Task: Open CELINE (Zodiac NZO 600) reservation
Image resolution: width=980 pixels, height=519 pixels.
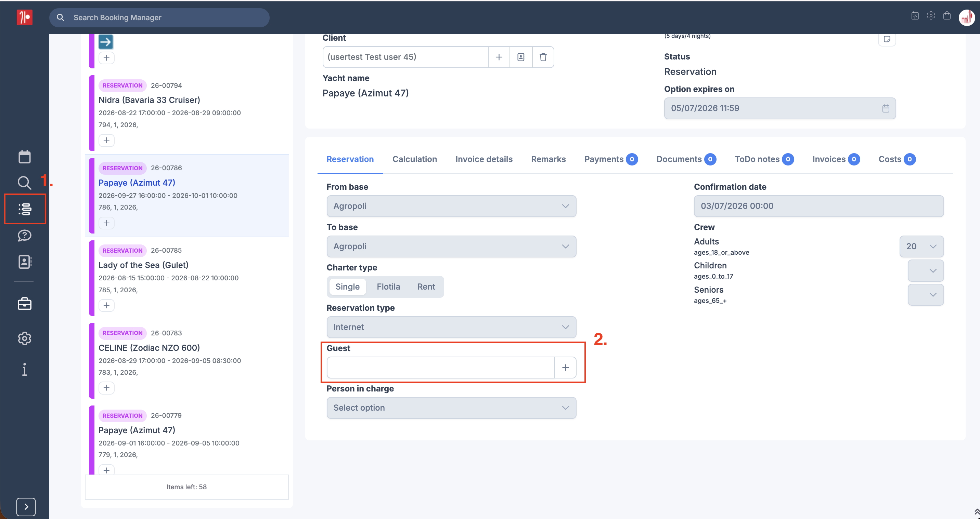Action: click(149, 347)
